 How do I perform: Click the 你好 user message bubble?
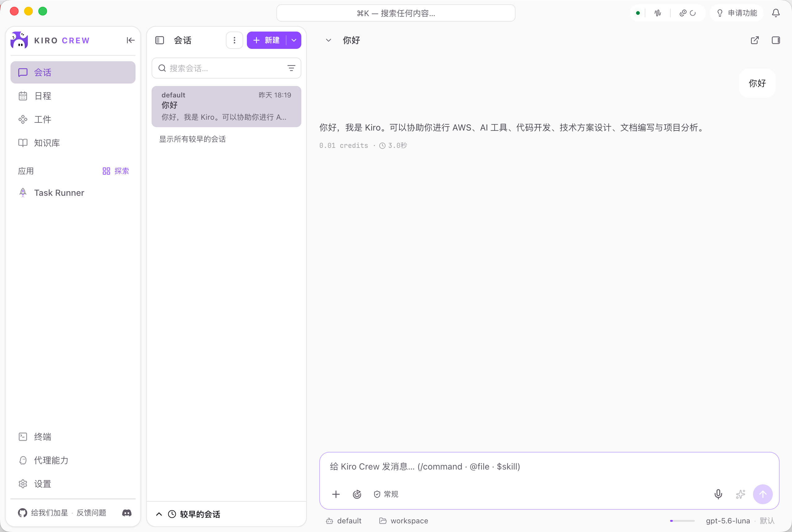pyautogui.click(x=757, y=84)
